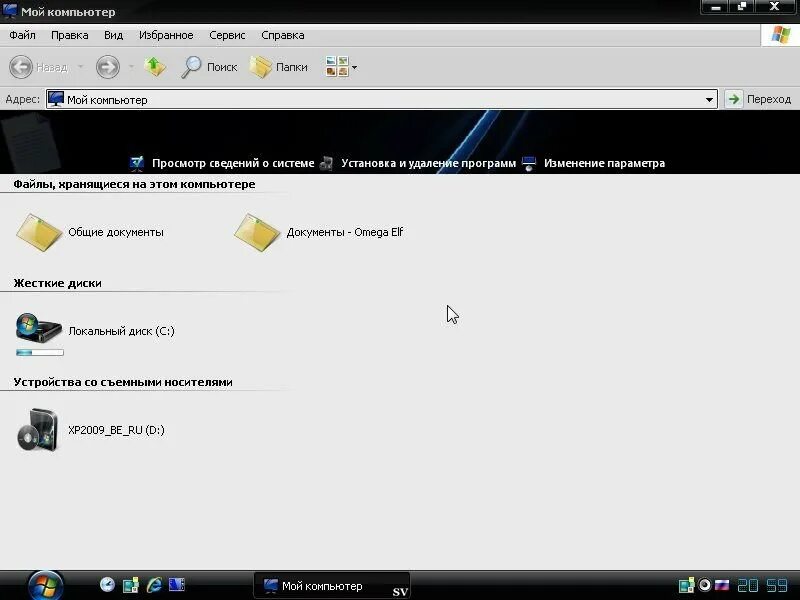Click the taskbar clock display
Screen dimensions: 800x600
(x=762, y=585)
